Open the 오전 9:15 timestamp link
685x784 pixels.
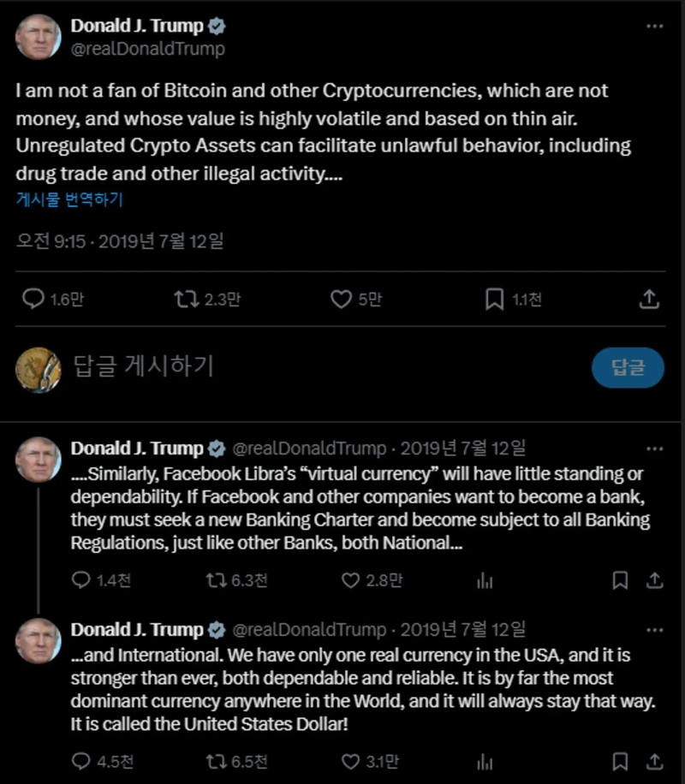pyautogui.click(x=52, y=241)
